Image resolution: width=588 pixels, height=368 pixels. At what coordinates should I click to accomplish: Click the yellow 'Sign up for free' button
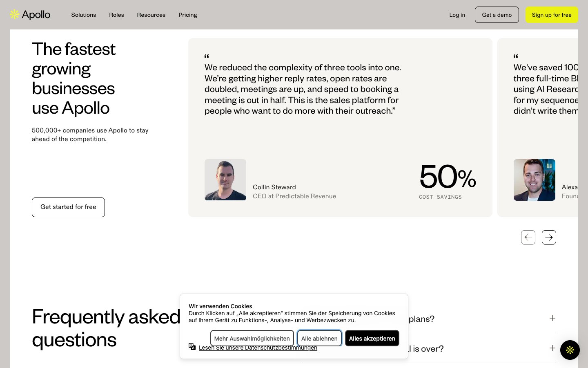(x=552, y=15)
